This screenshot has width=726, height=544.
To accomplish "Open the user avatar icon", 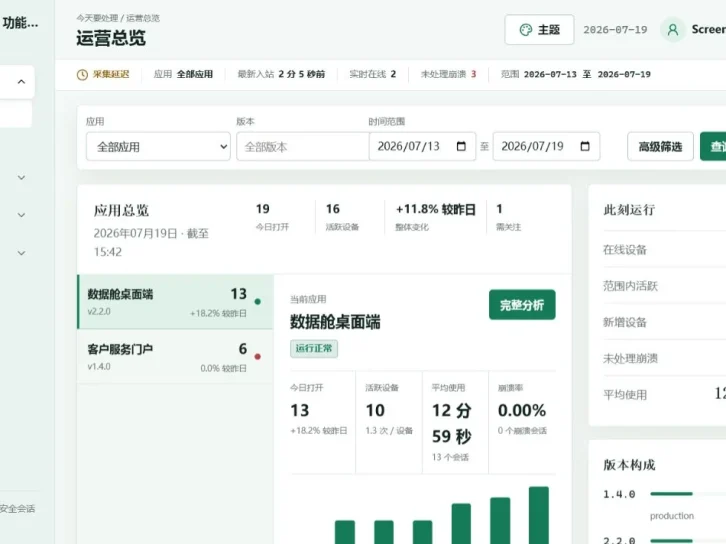I will click(x=673, y=30).
